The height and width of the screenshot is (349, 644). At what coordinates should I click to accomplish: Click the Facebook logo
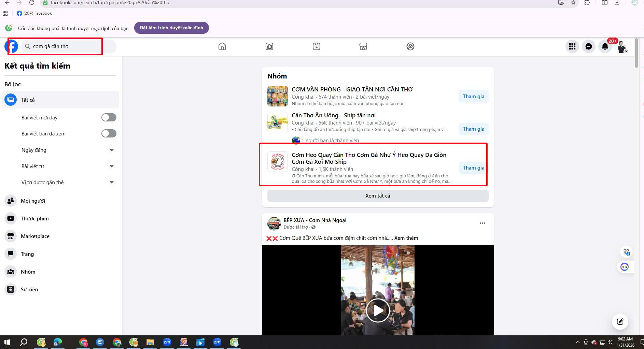[12, 46]
